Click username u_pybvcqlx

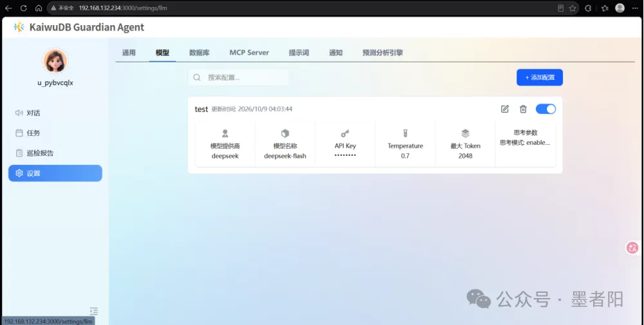[55, 82]
